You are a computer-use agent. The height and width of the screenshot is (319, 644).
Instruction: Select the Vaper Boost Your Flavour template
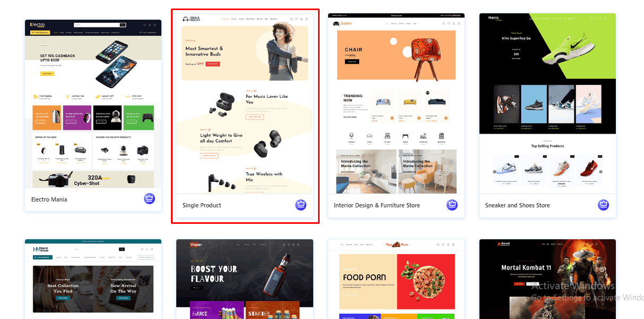[245, 279]
